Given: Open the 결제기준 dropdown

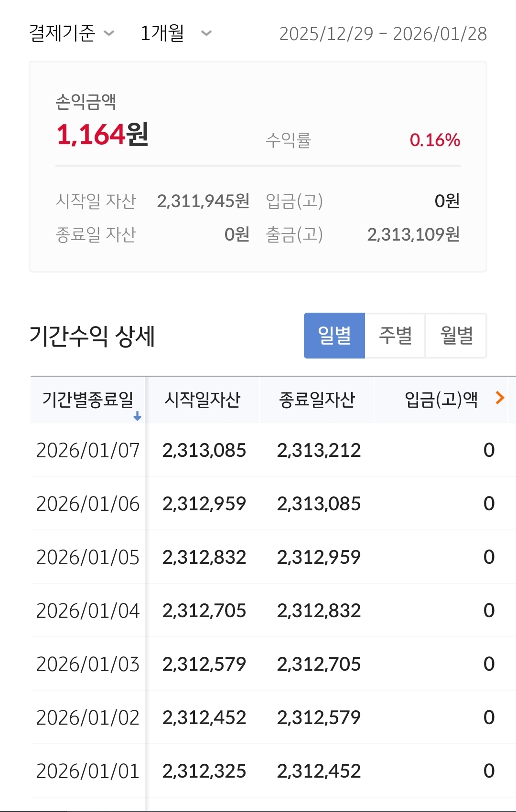Looking at the screenshot, I should click(72, 33).
